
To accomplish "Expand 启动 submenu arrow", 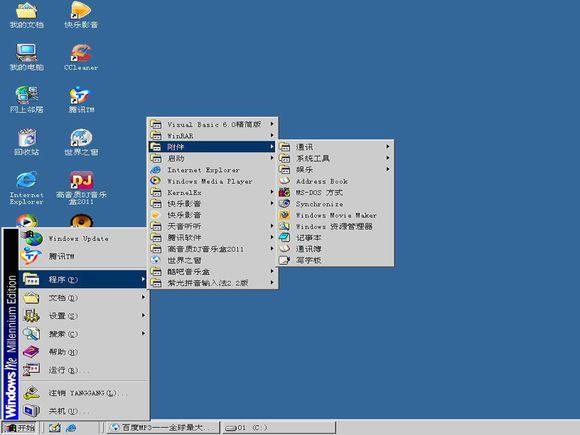I will click(272, 158).
